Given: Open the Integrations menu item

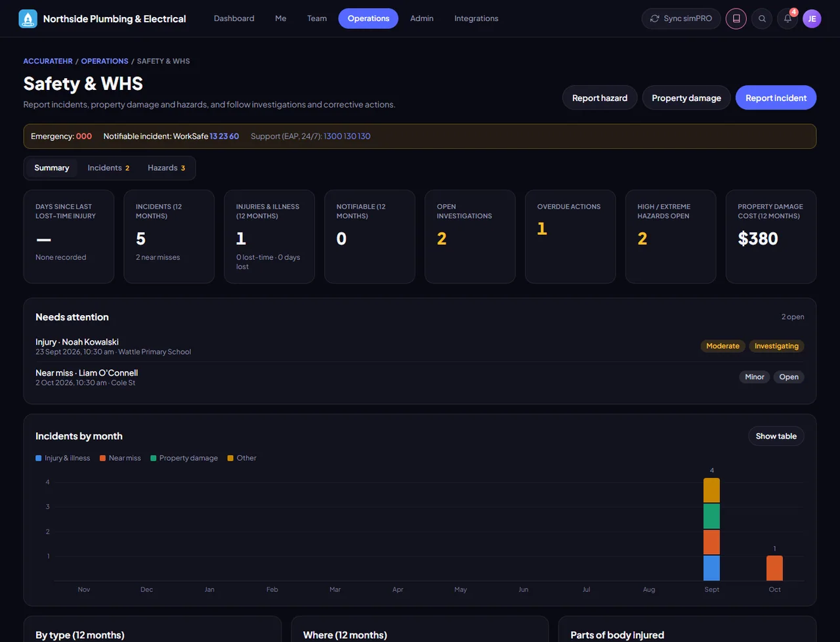Looking at the screenshot, I should pyautogui.click(x=476, y=18).
